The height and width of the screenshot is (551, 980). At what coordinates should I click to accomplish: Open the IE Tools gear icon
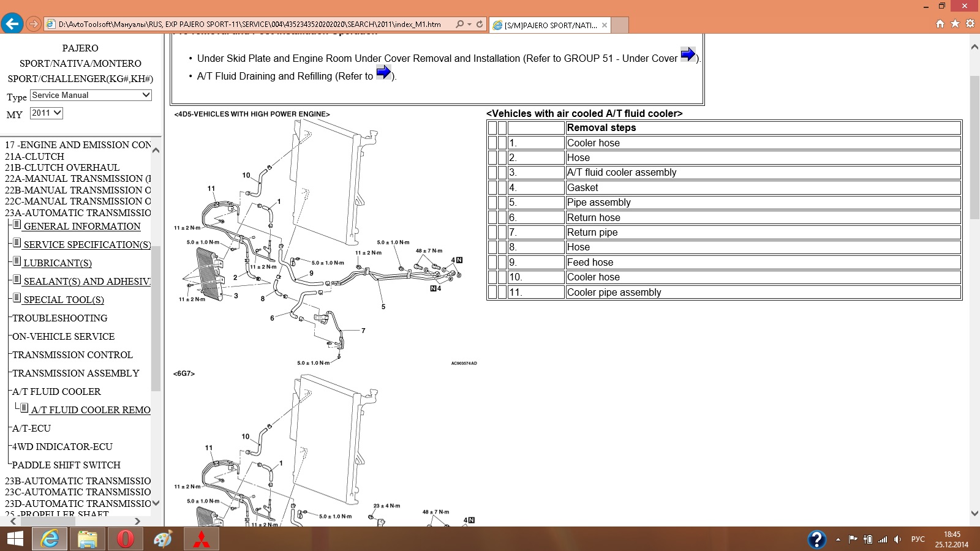(970, 24)
